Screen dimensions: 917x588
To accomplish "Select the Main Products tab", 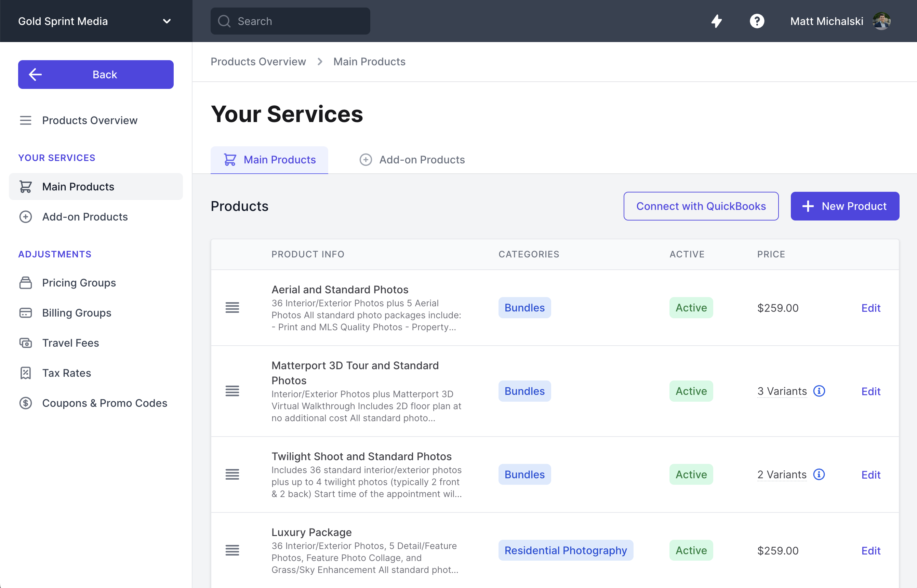I will coord(269,160).
